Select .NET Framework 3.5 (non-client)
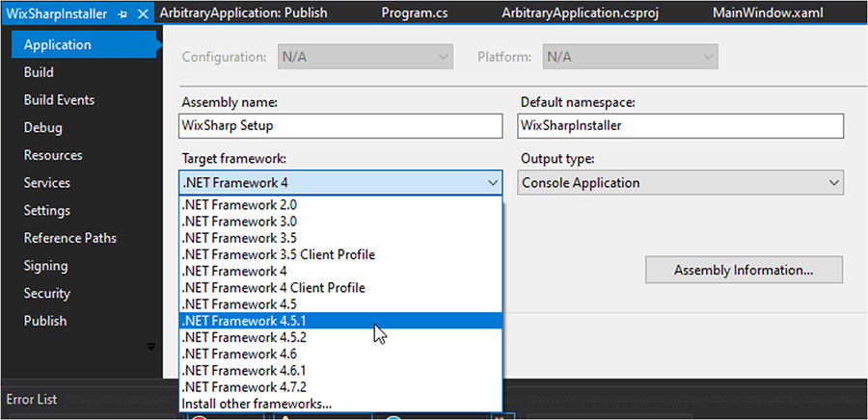This screenshot has width=868, height=420. [341, 238]
